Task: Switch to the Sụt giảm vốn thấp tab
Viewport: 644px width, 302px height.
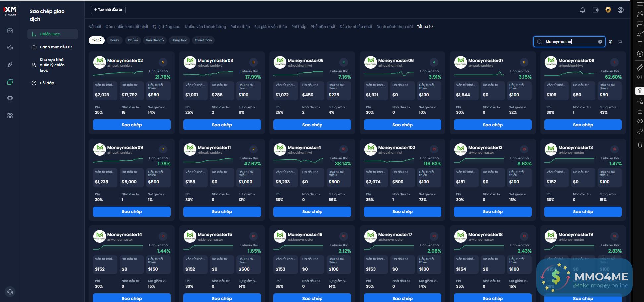Action: point(271,27)
